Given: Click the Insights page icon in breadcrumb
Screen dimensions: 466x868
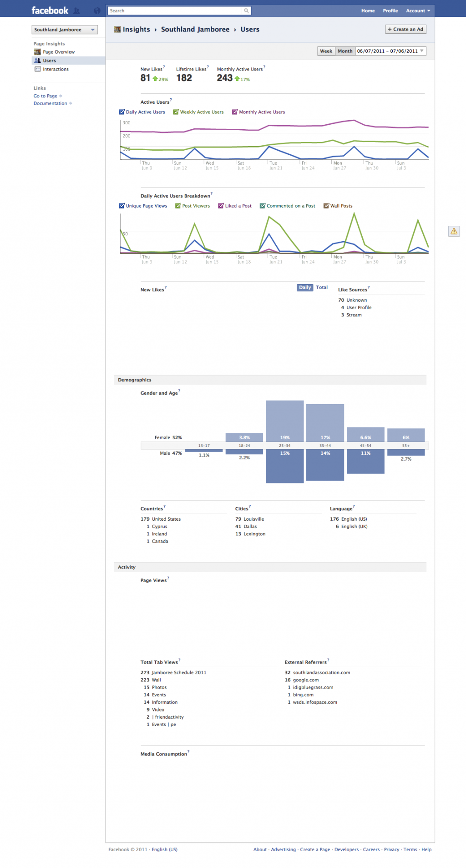Looking at the screenshot, I should click(x=117, y=29).
